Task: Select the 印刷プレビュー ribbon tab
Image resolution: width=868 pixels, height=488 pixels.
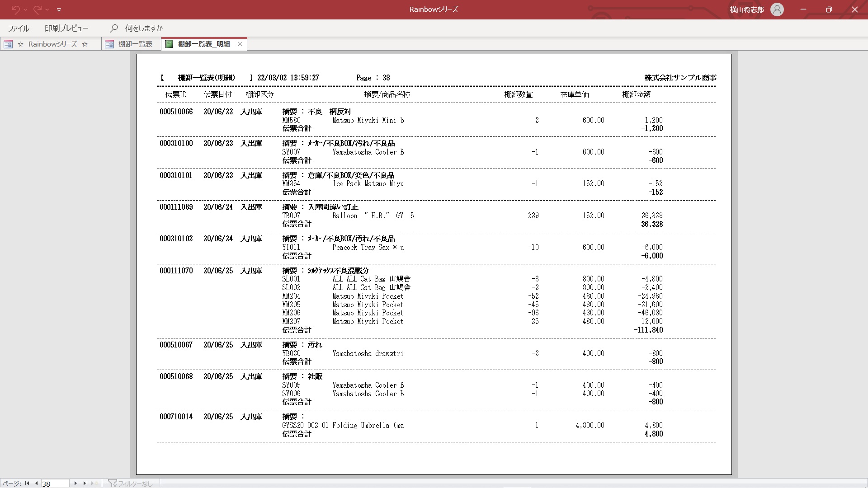Action: (66, 28)
